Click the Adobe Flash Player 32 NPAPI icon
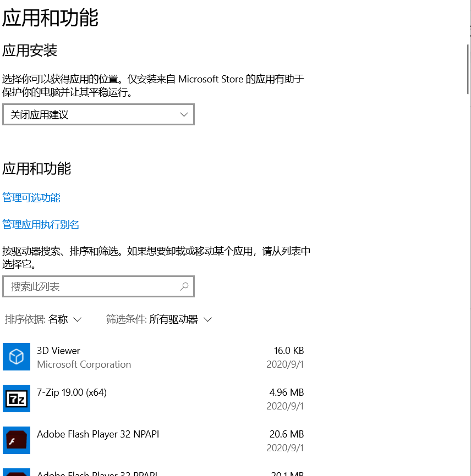Screen dimensions: 471x476 pos(16,440)
